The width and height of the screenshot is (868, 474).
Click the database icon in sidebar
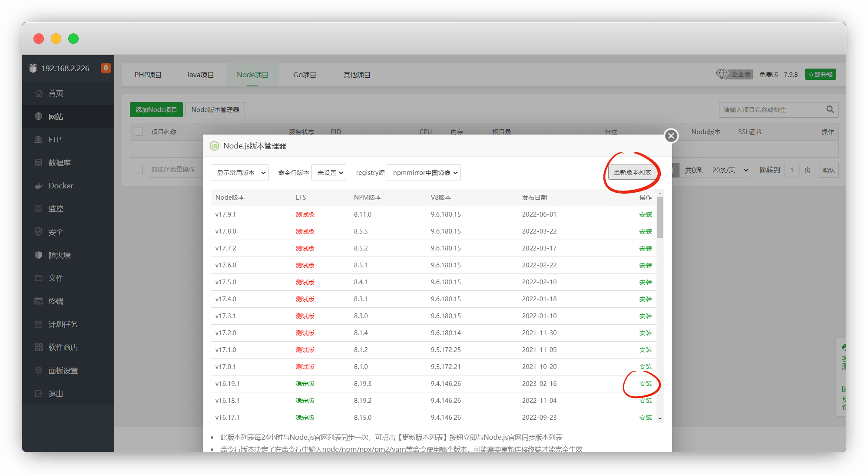(x=39, y=163)
